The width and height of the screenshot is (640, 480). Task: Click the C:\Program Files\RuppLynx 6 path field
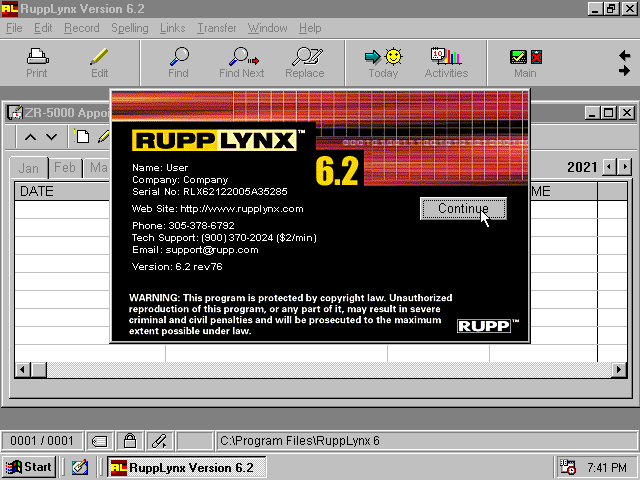(427, 441)
